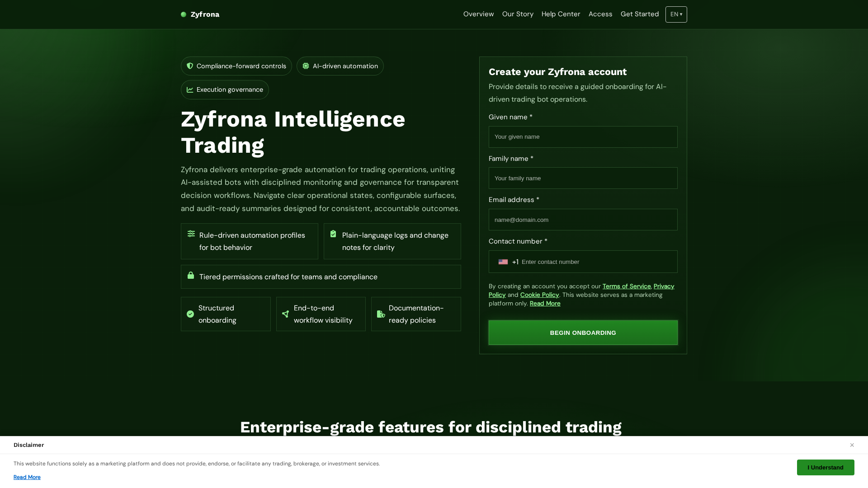Image resolution: width=868 pixels, height=488 pixels.
Task: Open the EN language dropdown
Action: (676, 14)
